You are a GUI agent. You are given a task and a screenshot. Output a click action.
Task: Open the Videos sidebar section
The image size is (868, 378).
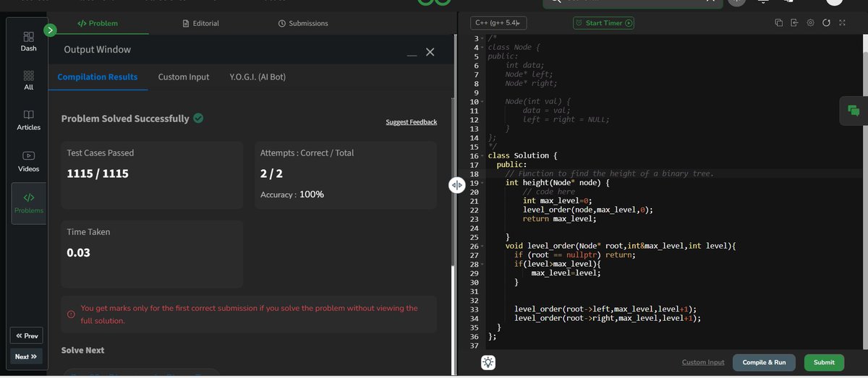point(28,161)
